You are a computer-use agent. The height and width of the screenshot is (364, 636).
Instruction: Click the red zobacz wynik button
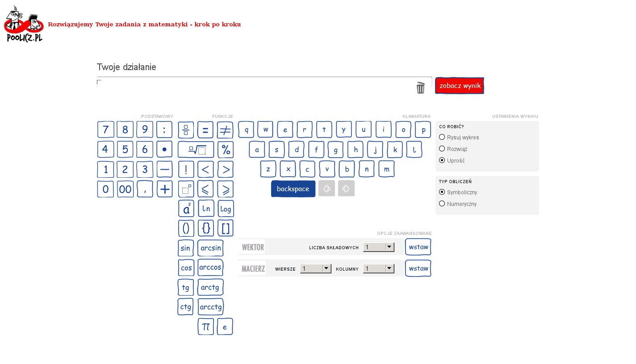click(460, 86)
